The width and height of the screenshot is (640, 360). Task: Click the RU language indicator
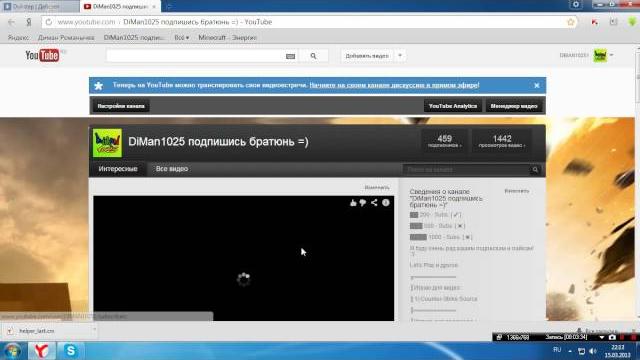(x=557, y=350)
